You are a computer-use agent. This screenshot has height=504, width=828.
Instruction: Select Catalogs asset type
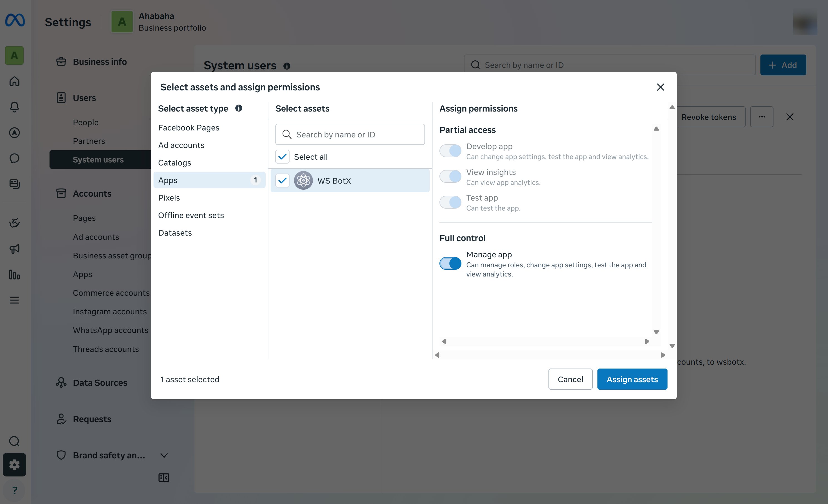click(x=209, y=163)
